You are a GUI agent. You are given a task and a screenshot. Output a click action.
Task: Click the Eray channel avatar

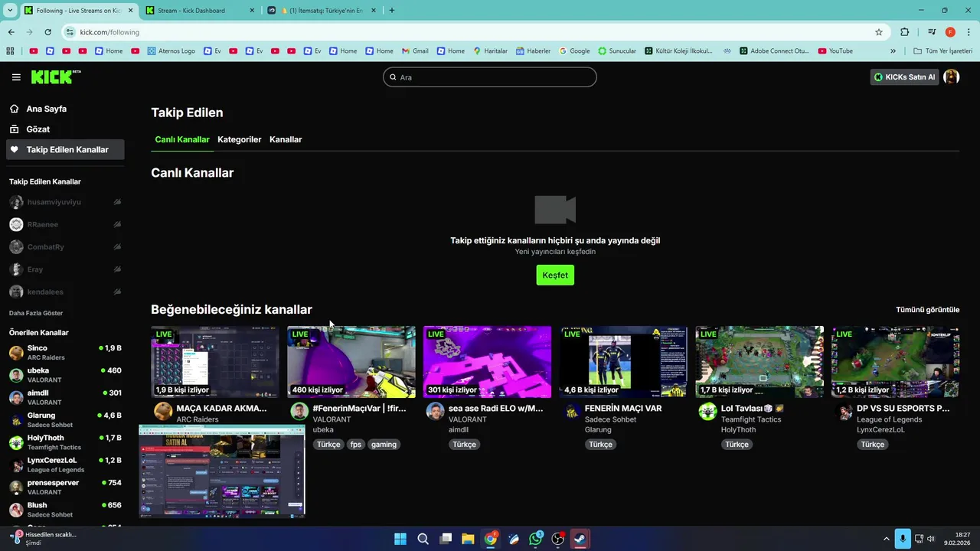tap(16, 269)
